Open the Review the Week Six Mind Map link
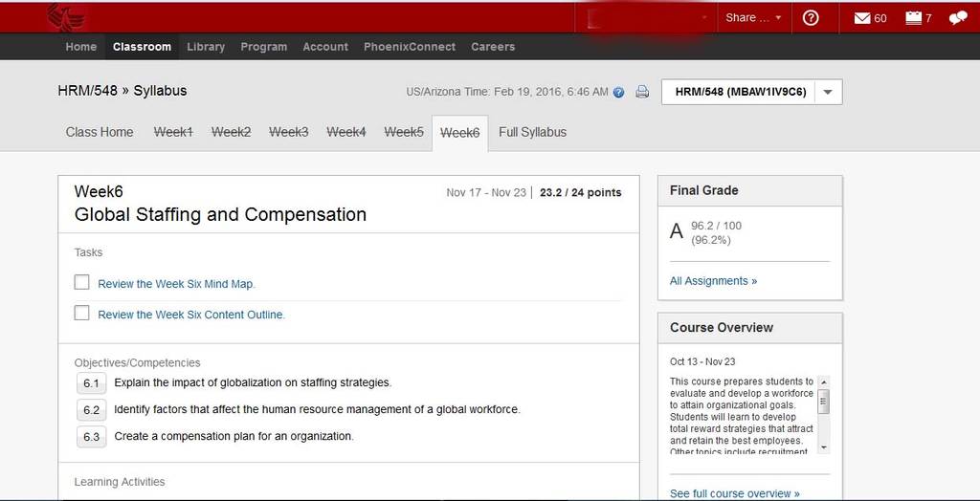Image resolution: width=980 pixels, height=501 pixels. 177,284
